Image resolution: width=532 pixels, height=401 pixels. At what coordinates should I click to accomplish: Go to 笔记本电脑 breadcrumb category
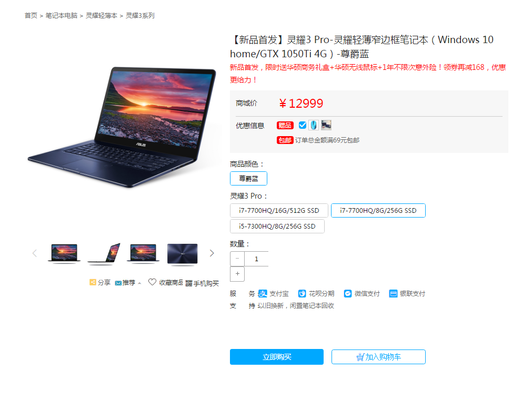62,16
